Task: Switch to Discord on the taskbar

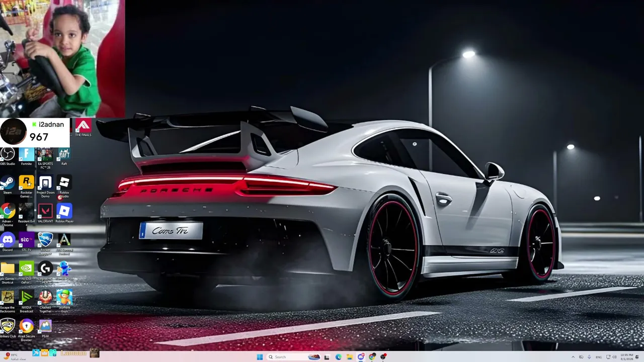Action: click(x=361, y=357)
